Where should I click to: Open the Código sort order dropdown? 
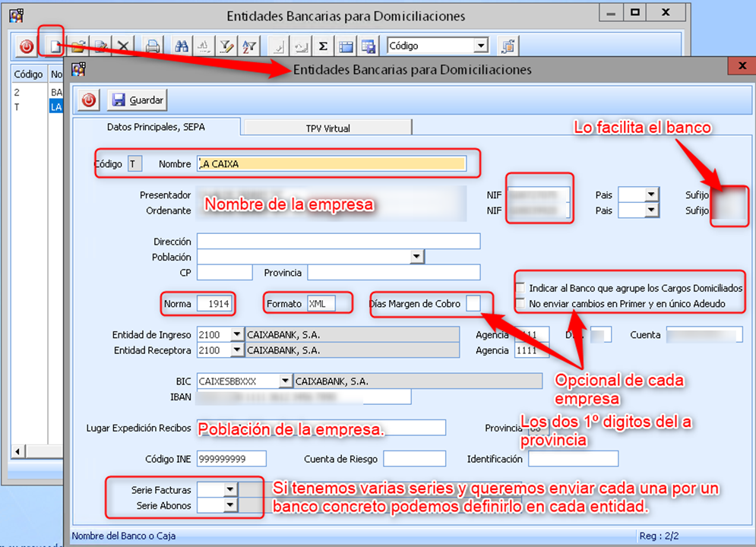(480, 46)
